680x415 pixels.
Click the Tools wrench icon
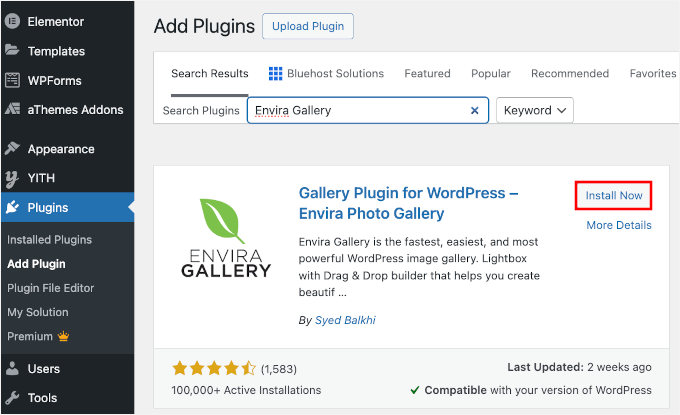12,397
